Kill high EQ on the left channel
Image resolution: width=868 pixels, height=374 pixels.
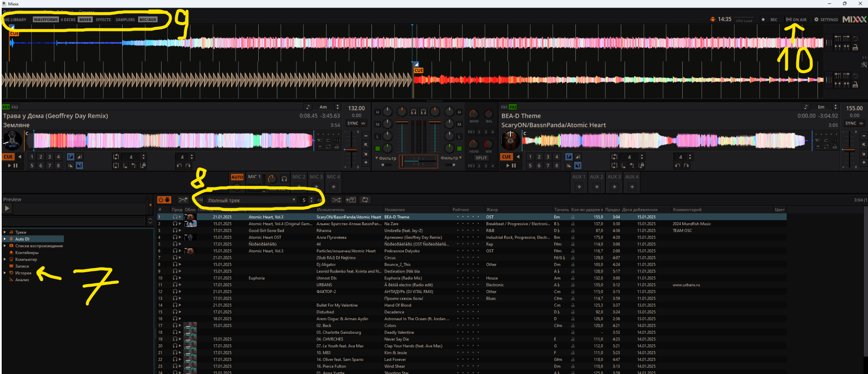click(377, 112)
